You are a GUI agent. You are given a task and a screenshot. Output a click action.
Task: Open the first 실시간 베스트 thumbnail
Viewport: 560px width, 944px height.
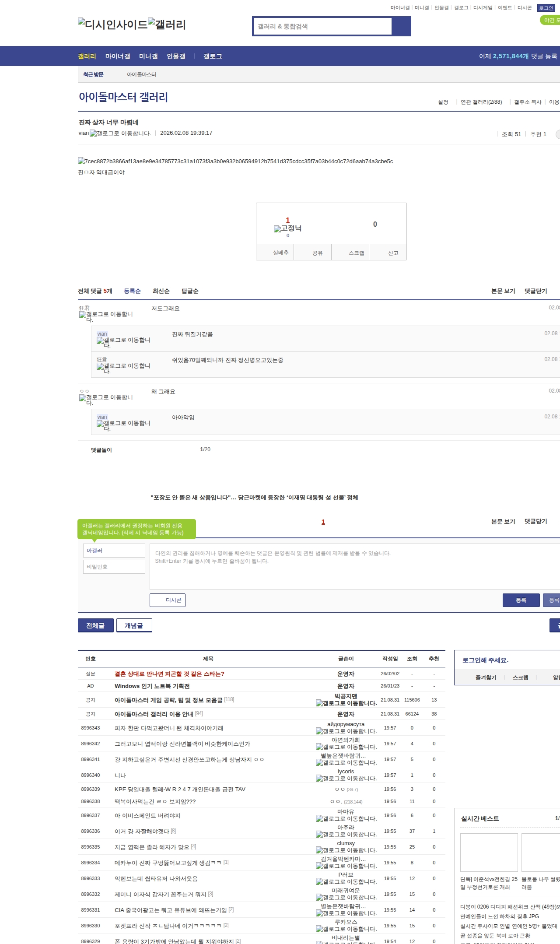pos(489,852)
